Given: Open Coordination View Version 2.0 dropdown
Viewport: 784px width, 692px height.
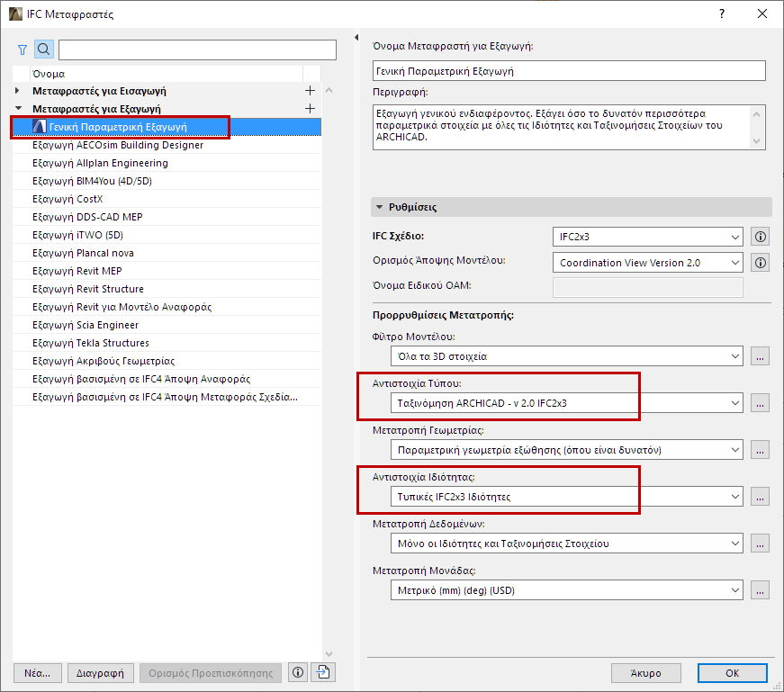Looking at the screenshot, I should (x=647, y=263).
